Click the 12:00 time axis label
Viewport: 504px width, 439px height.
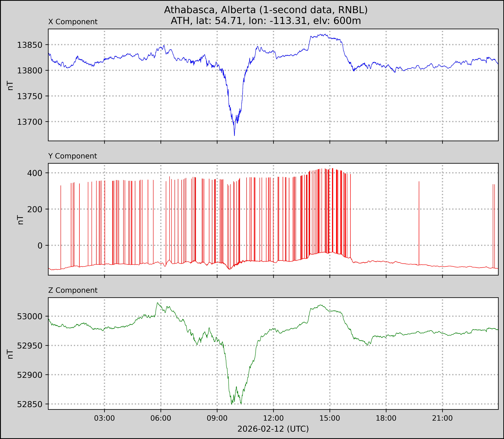click(273, 418)
